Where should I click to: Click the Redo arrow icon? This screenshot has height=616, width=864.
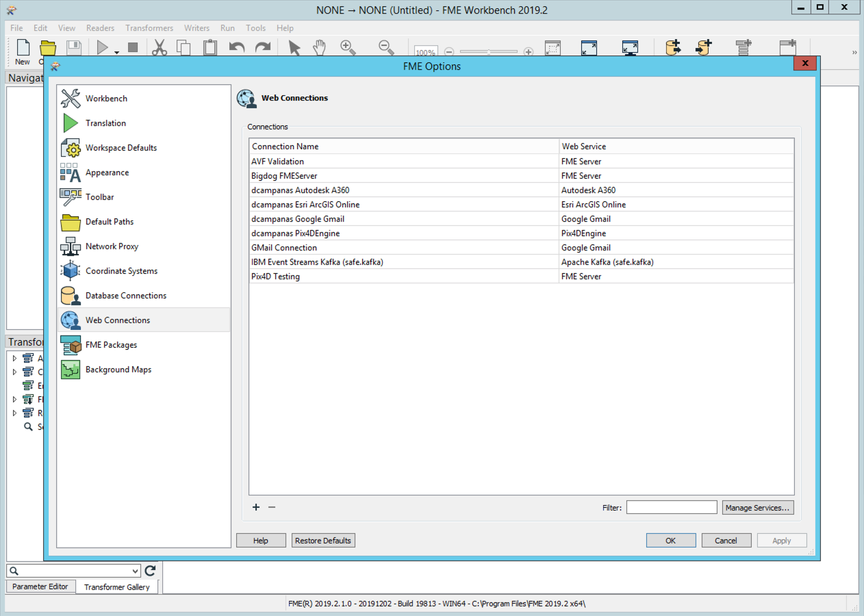(x=263, y=48)
